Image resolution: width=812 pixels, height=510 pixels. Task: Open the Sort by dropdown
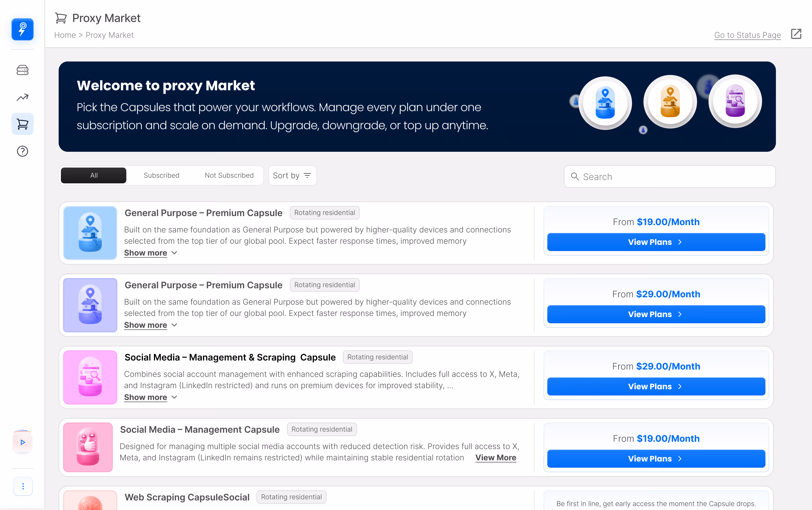tap(292, 175)
